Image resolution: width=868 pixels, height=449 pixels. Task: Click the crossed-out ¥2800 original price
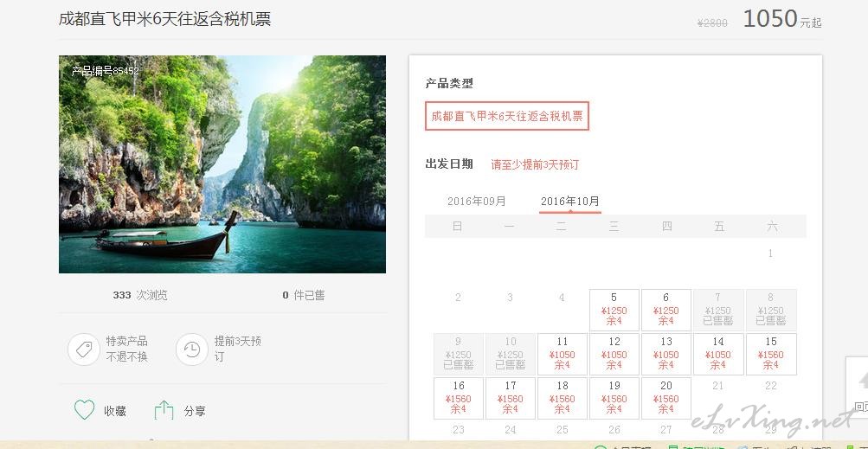click(x=712, y=22)
